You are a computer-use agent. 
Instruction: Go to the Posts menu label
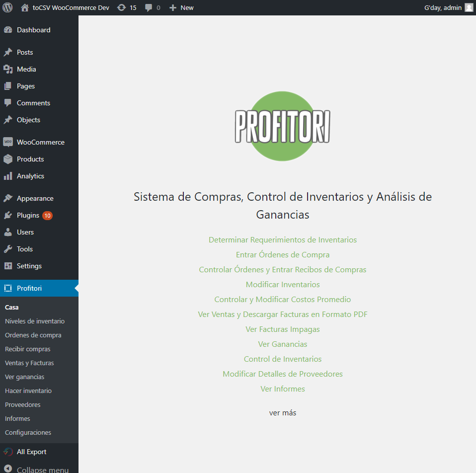coord(25,52)
